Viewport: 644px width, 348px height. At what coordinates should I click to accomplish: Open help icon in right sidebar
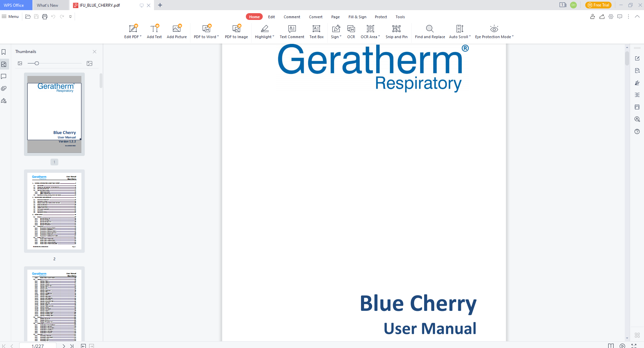point(637,132)
